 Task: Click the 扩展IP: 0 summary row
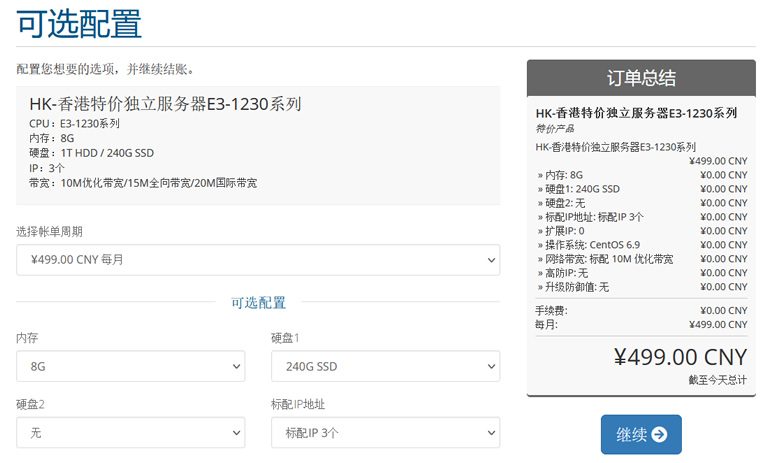[641, 231]
